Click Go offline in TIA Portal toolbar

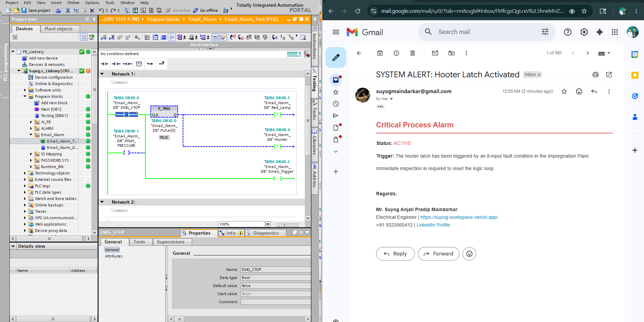(206, 10)
